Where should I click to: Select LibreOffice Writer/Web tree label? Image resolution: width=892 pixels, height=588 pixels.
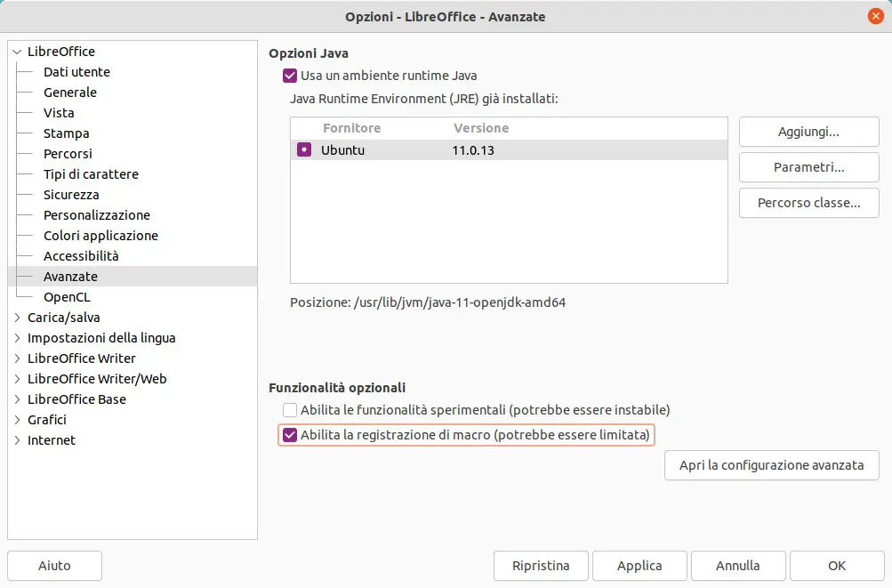tap(97, 379)
